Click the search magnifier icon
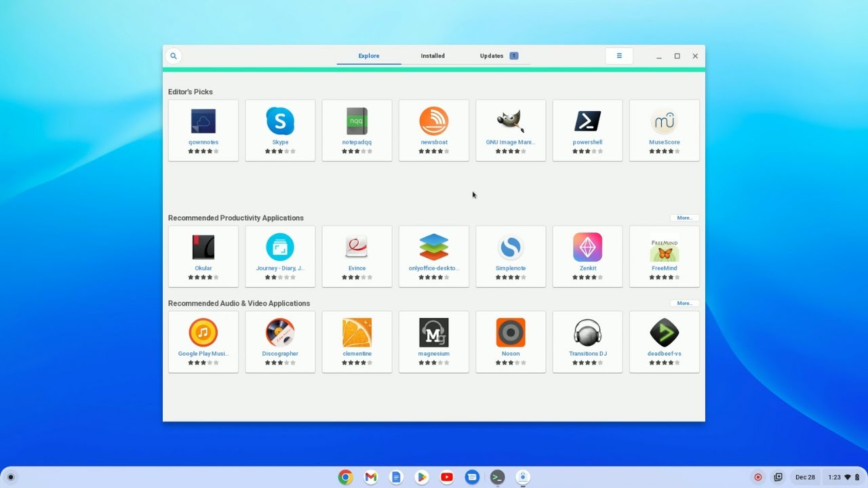868x488 pixels. 174,56
